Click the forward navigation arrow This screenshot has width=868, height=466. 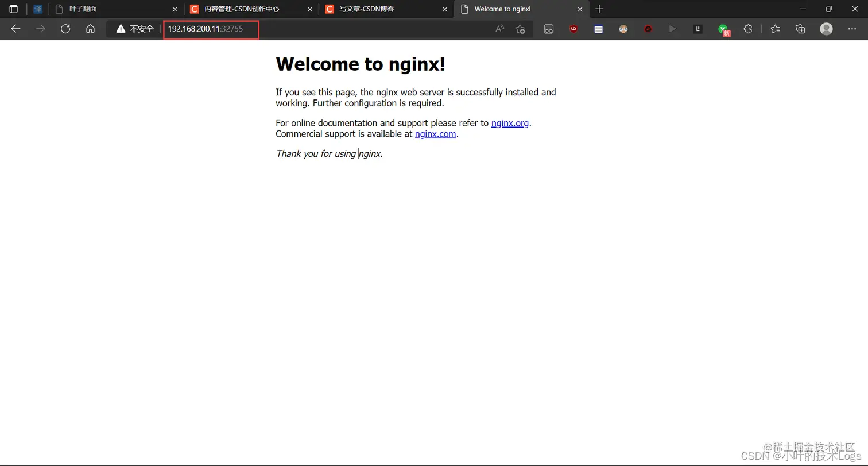[41, 29]
